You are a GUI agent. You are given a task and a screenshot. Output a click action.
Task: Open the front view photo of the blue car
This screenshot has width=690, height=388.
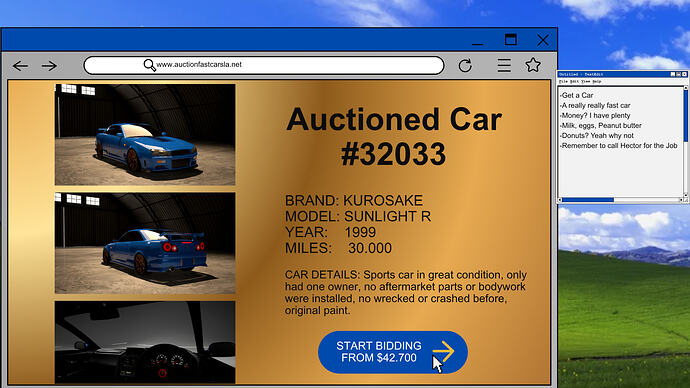point(145,135)
